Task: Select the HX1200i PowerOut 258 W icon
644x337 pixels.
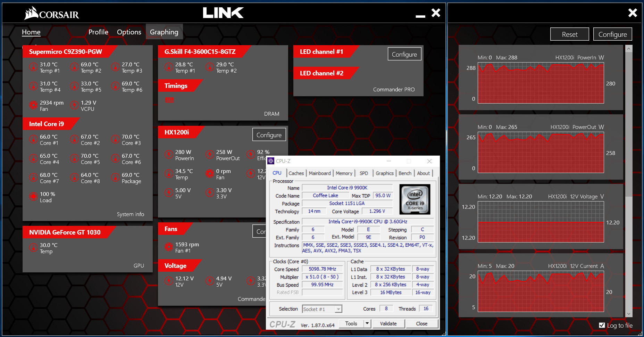Action: 210,154
